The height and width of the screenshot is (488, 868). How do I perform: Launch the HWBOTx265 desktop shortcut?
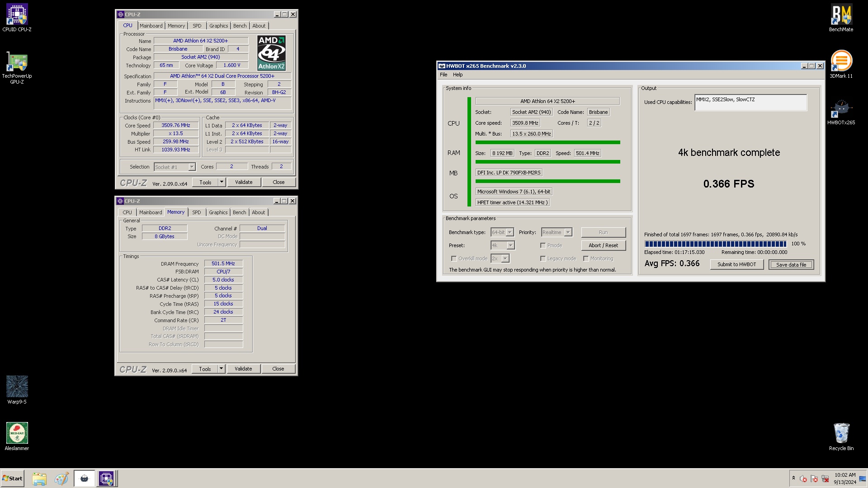point(841,111)
